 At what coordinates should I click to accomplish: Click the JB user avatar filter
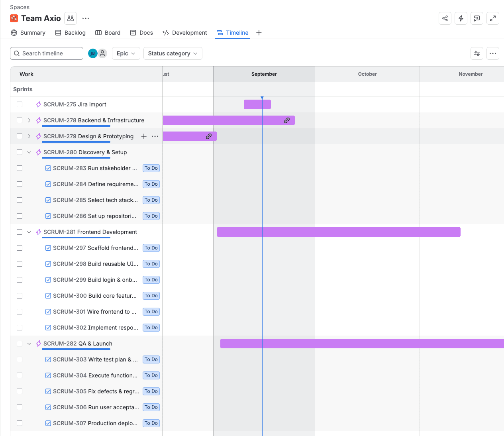pos(93,53)
